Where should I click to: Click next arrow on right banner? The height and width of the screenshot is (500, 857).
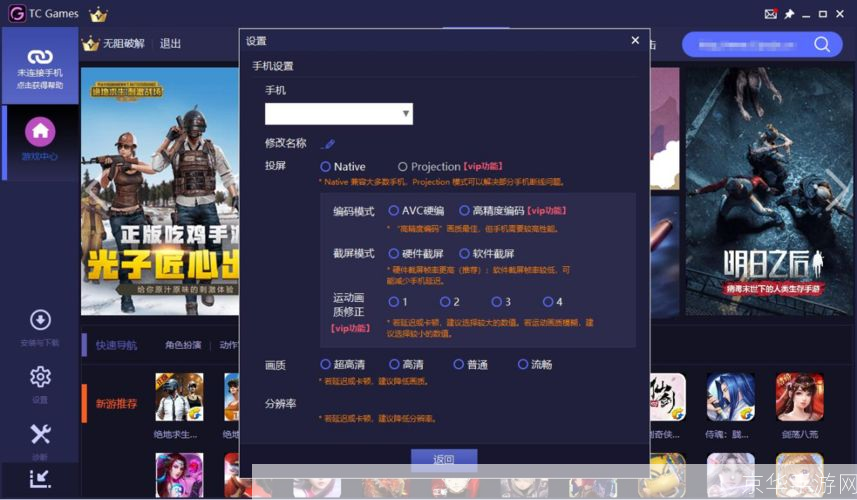838,190
